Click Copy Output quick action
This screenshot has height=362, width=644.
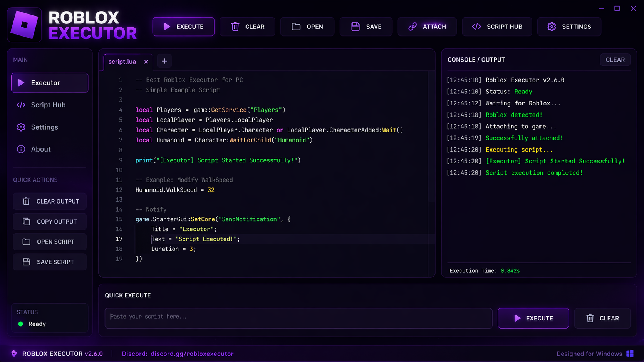click(50, 222)
